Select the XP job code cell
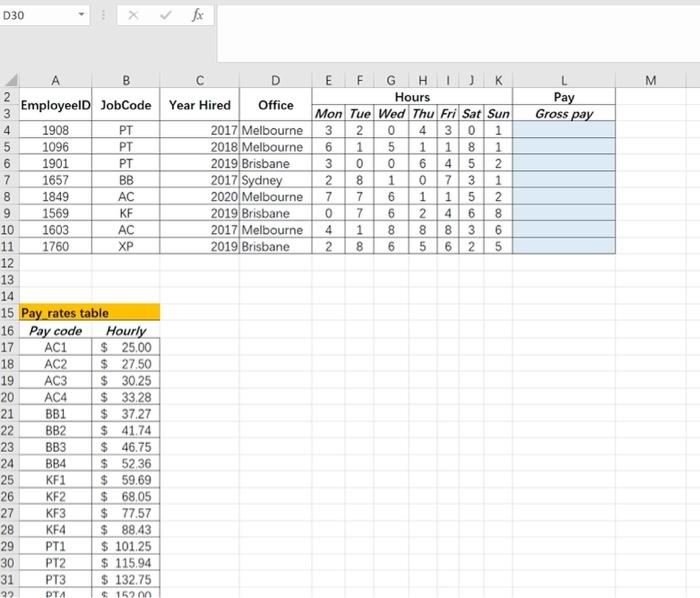This screenshot has height=598, width=700. pyautogui.click(x=126, y=246)
